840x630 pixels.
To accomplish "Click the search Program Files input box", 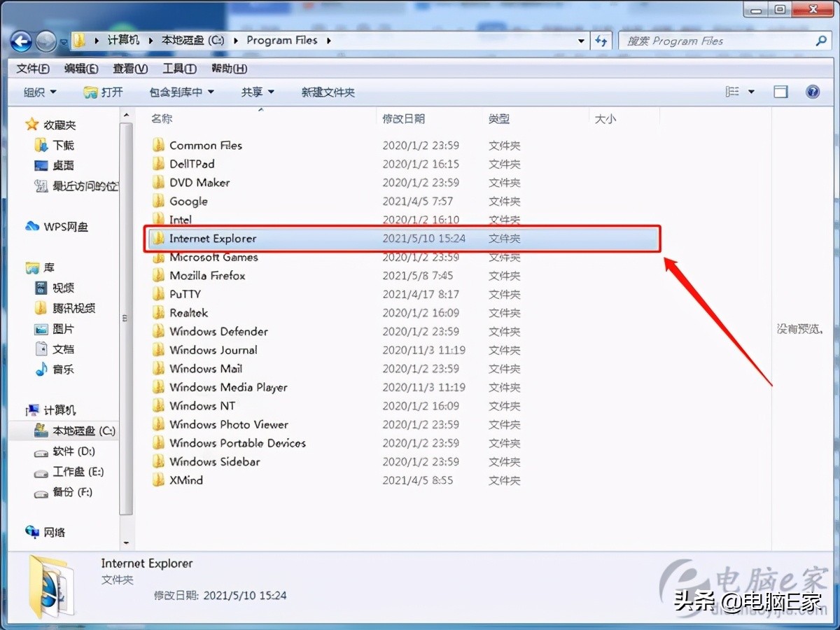I will (724, 41).
